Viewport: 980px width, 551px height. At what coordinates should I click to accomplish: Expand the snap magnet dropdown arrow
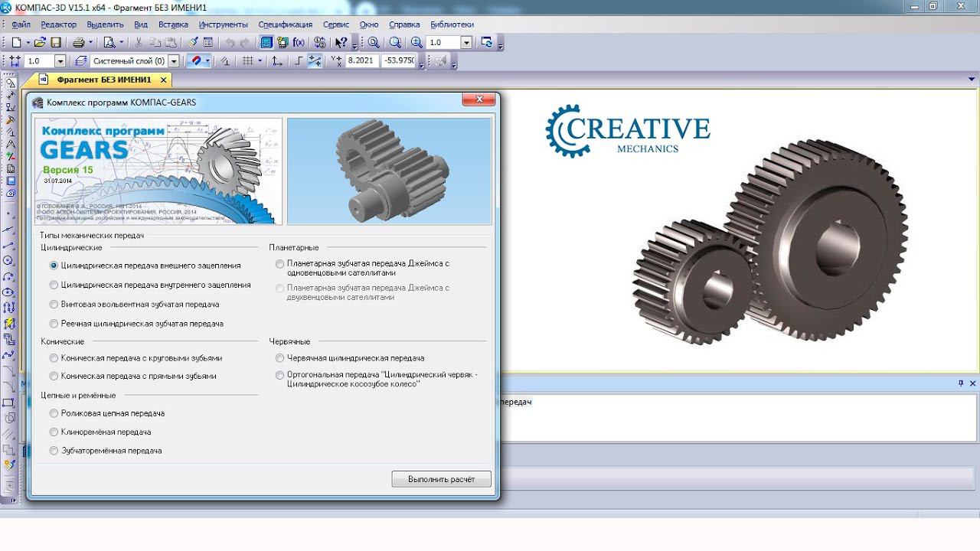[207, 61]
